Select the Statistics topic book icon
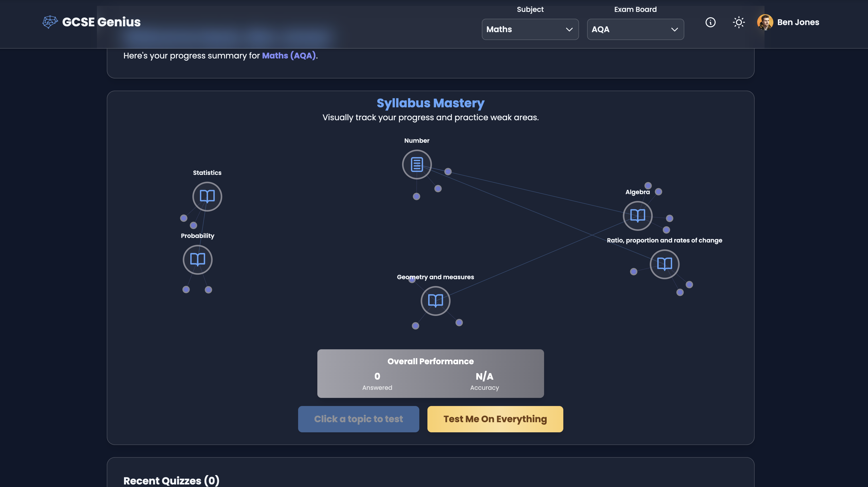 (x=207, y=196)
